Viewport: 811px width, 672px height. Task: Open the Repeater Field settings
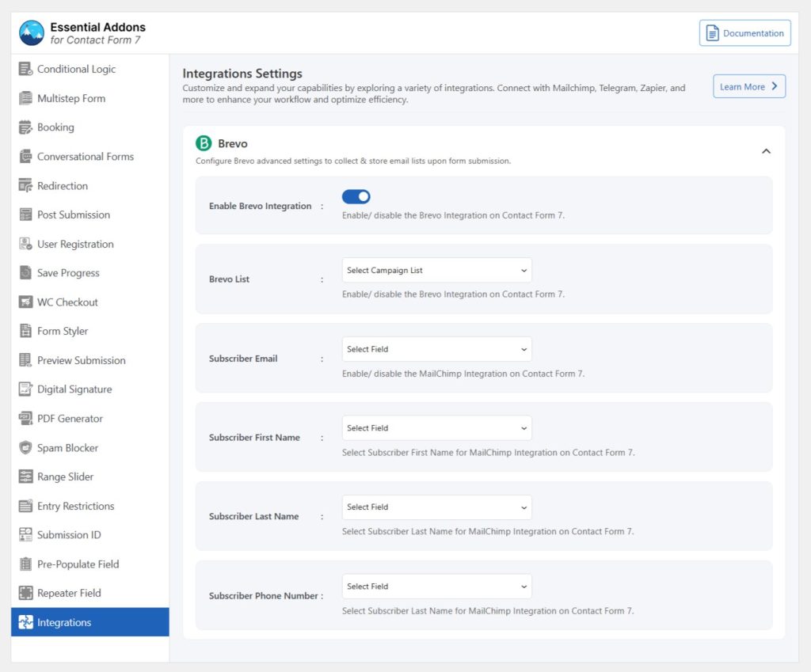[x=90, y=593]
